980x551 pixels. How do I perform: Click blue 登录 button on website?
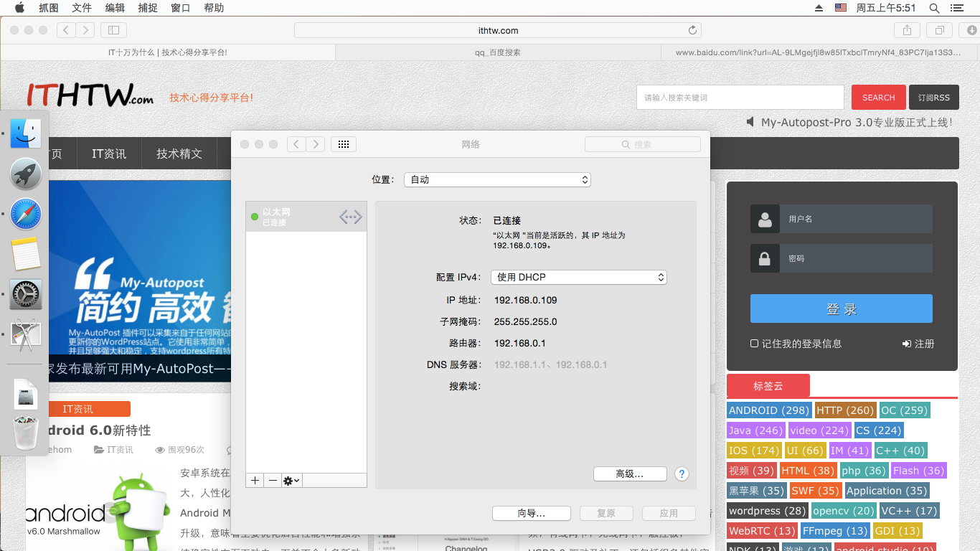842,309
